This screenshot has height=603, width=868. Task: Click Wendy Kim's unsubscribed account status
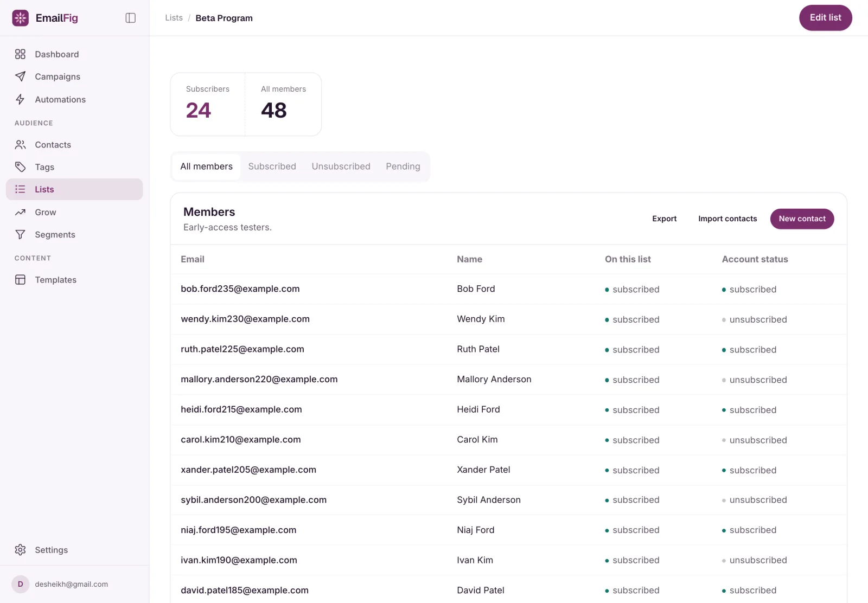click(x=754, y=320)
